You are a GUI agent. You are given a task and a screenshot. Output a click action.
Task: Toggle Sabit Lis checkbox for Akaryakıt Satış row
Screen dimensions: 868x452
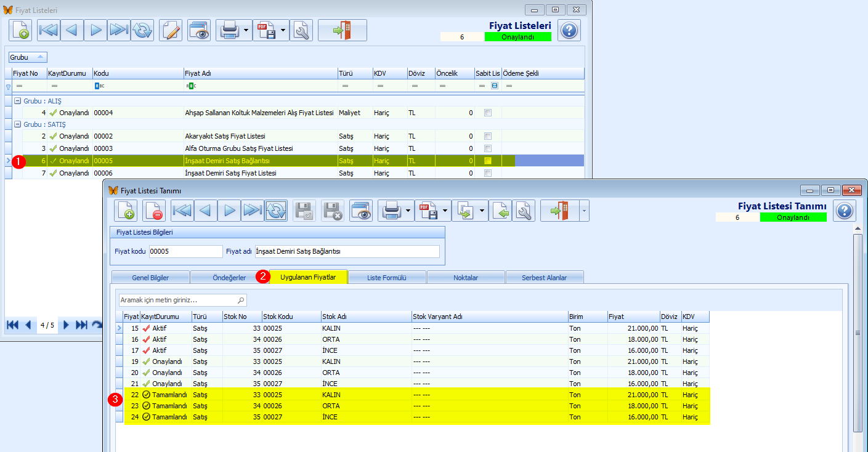point(488,136)
